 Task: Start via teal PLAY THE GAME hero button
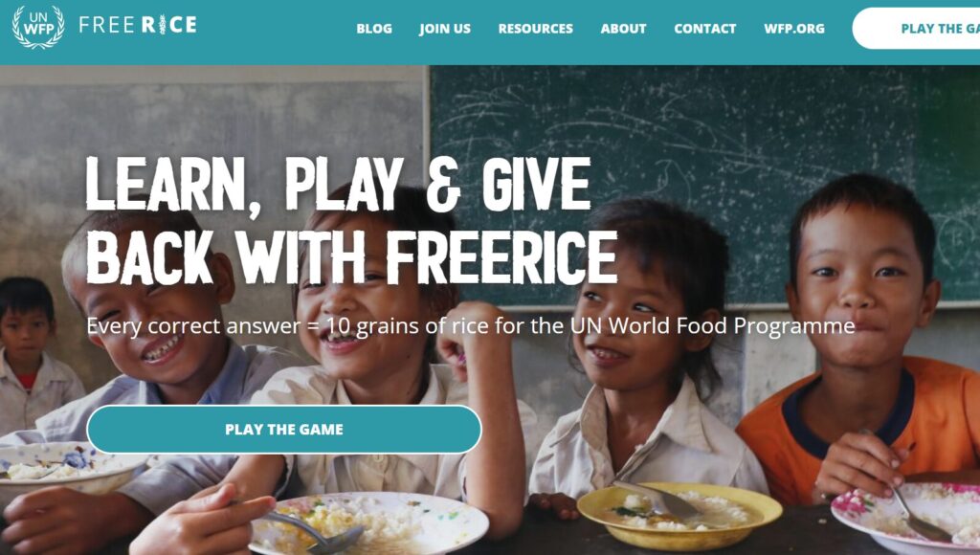(x=284, y=430)
